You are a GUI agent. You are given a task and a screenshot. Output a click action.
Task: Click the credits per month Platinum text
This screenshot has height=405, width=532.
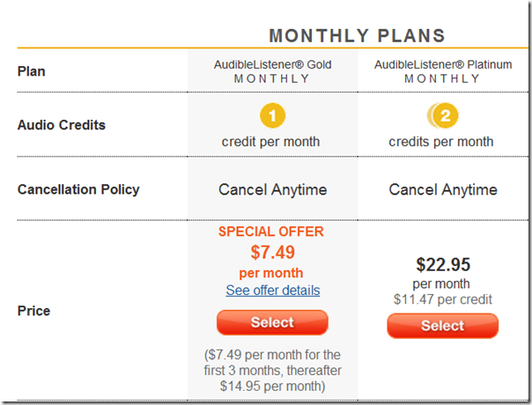pos(441,142)
